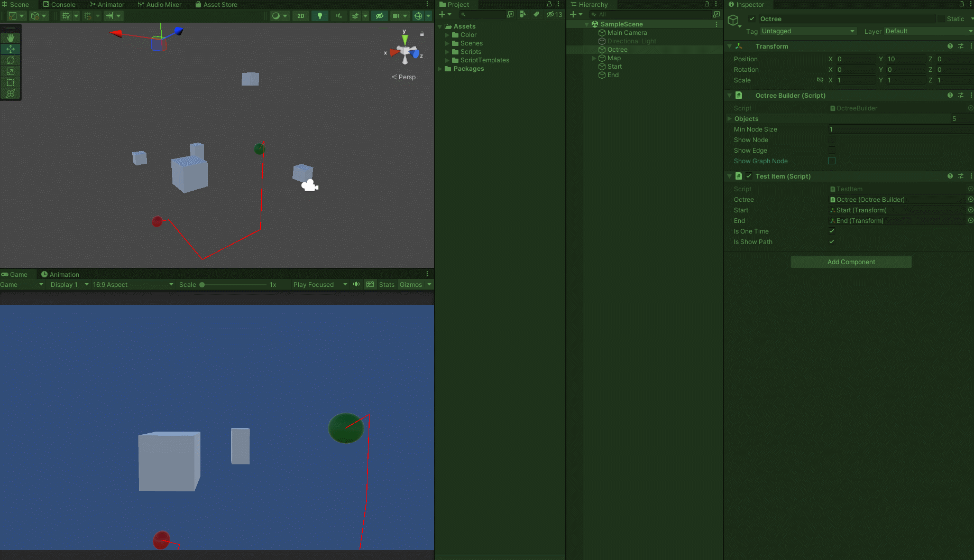Select the Hand view tool
The image size is (974, 560).
(11, 38)
